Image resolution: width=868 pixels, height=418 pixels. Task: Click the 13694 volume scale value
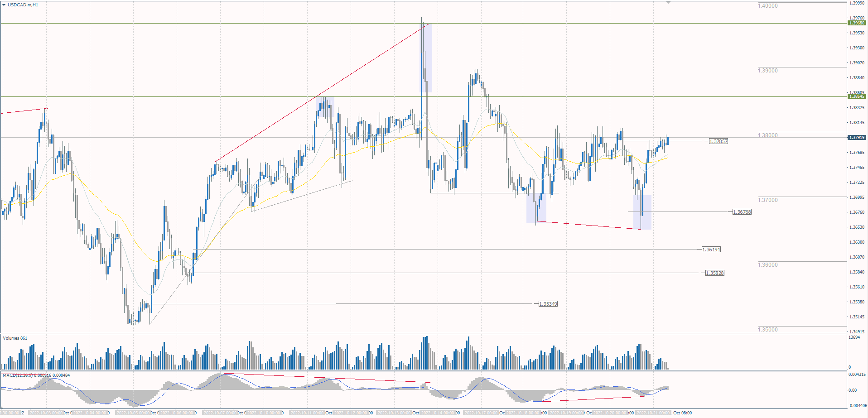[x=854, y=337]
